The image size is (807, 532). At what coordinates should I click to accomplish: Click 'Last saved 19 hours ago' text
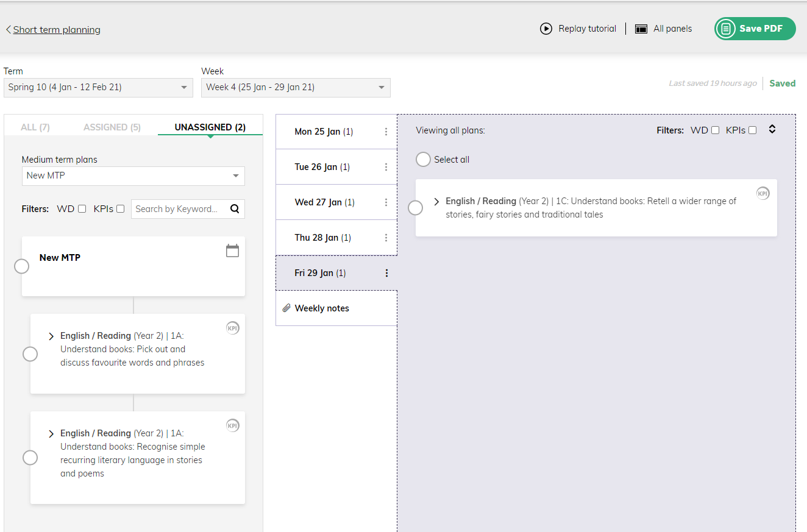(x=713, y=83)
